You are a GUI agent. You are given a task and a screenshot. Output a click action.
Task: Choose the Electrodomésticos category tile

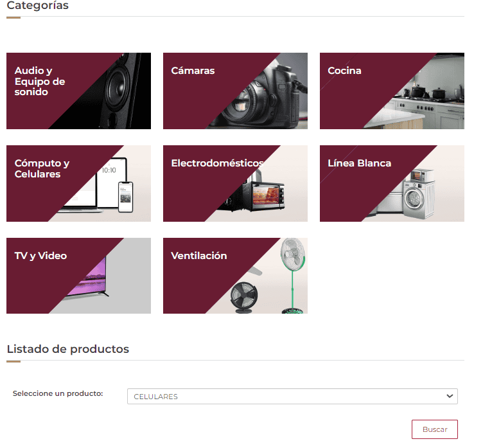235,183
